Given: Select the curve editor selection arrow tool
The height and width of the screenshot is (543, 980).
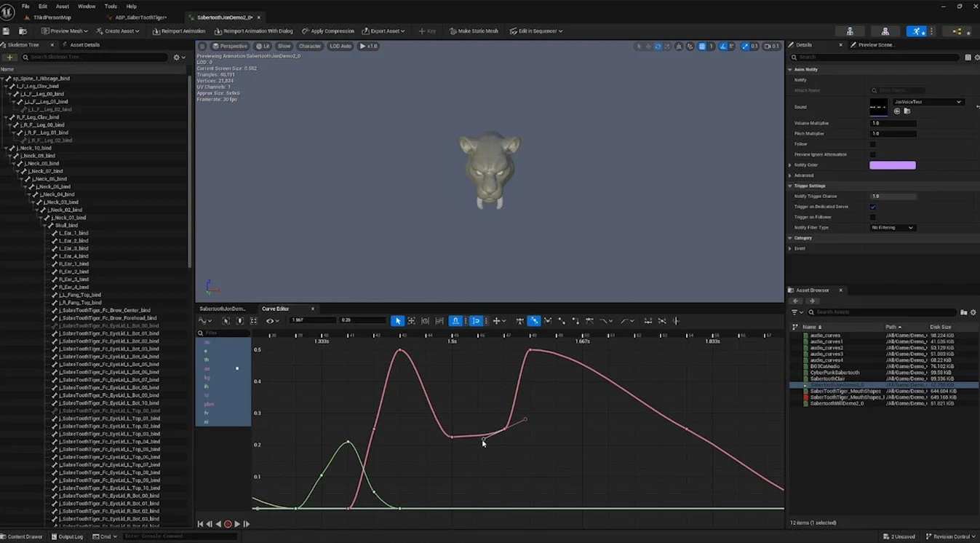Looking at the screenshot, I should 397,321.
